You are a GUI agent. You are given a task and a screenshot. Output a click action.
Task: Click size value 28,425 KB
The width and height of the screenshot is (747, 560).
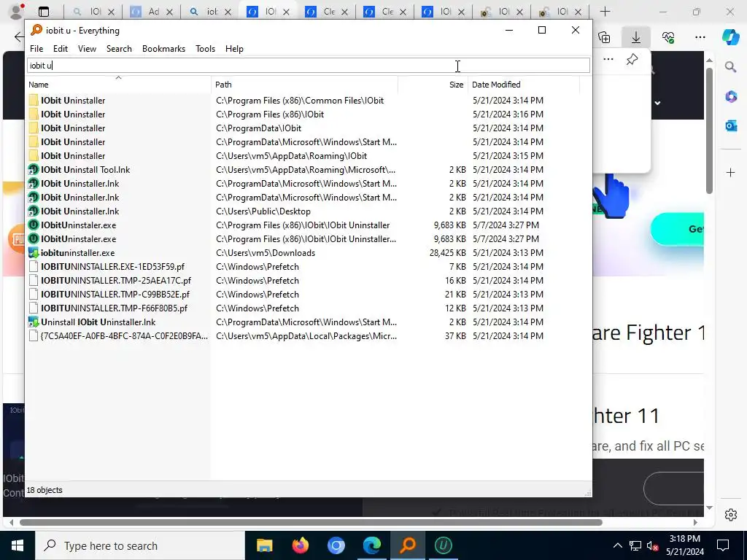click(447, 253)
